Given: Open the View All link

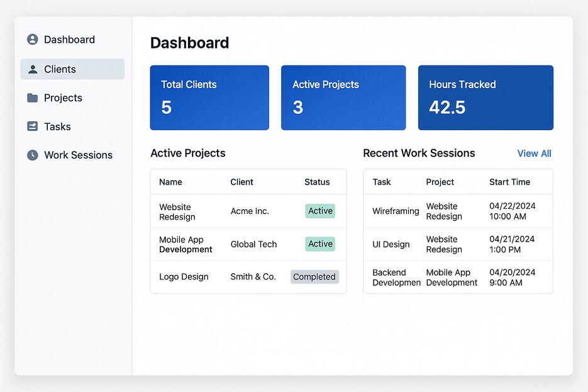Looking at the screenshot, I should pos(534,154).
